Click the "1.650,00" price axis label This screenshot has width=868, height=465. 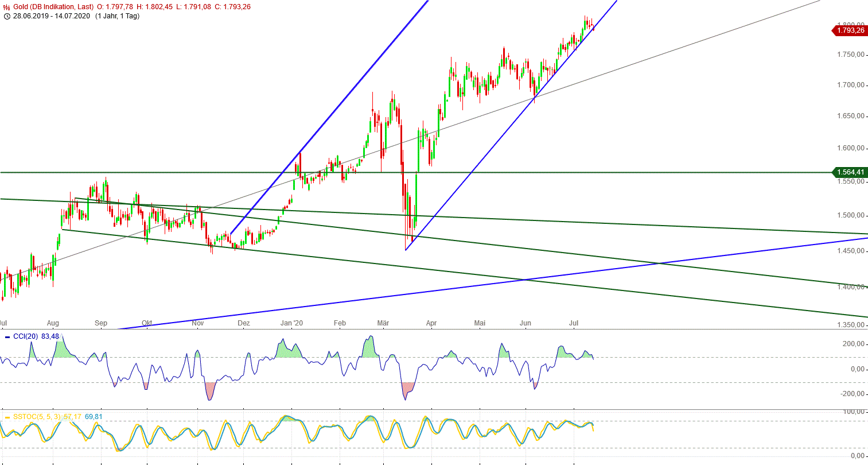[851, 116]
